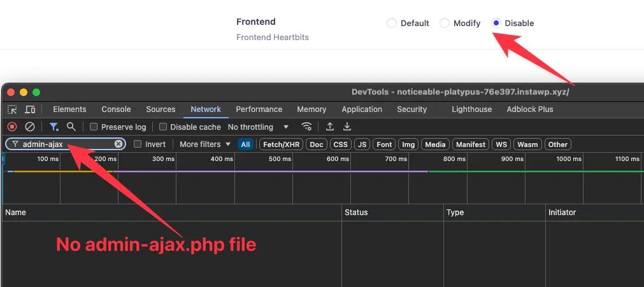This screenshot has width=644, height=287.
Task: Select the All request type filter
Action: [x=245, y=144]
